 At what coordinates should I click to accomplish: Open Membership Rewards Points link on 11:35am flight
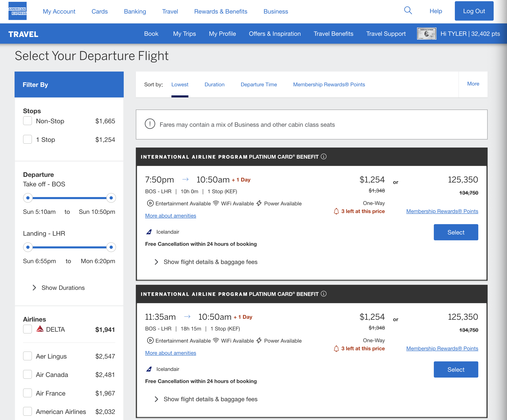pyautogui.click(x=442, y=348)
